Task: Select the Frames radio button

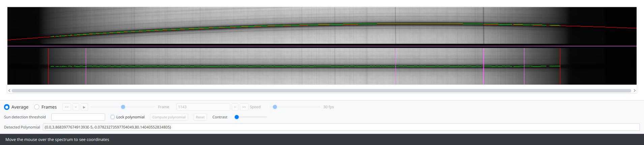Action: tap(37, 107)
